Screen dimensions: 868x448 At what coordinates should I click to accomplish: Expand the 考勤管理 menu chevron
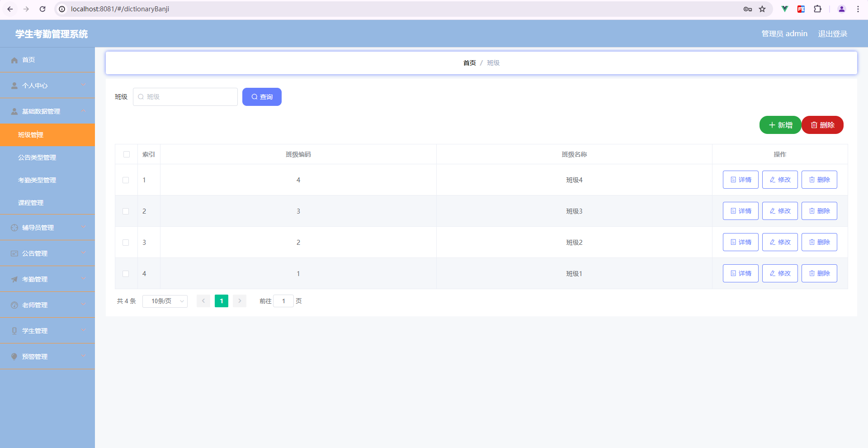[84, 279]
